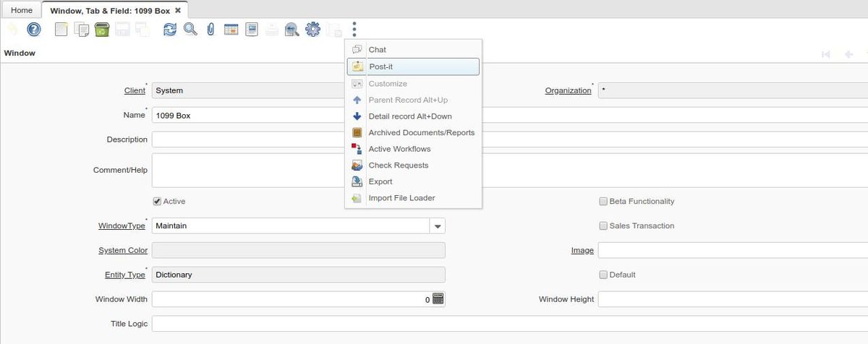Check the Sales Transaction checkbox
868x344 pixels.
pyautogui.click(x=603, y=226)
